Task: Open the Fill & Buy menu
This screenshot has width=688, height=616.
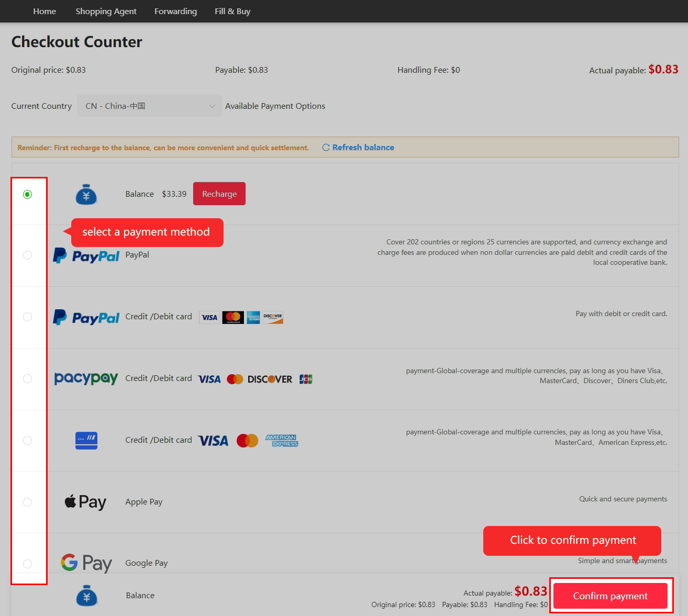Action: [232, 11]
